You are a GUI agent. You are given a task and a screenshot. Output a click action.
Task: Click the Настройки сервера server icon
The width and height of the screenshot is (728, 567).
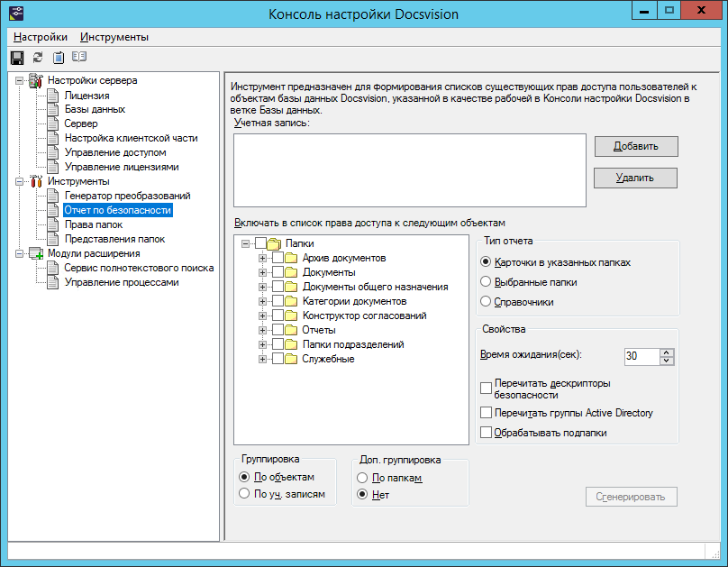point(36,81)
